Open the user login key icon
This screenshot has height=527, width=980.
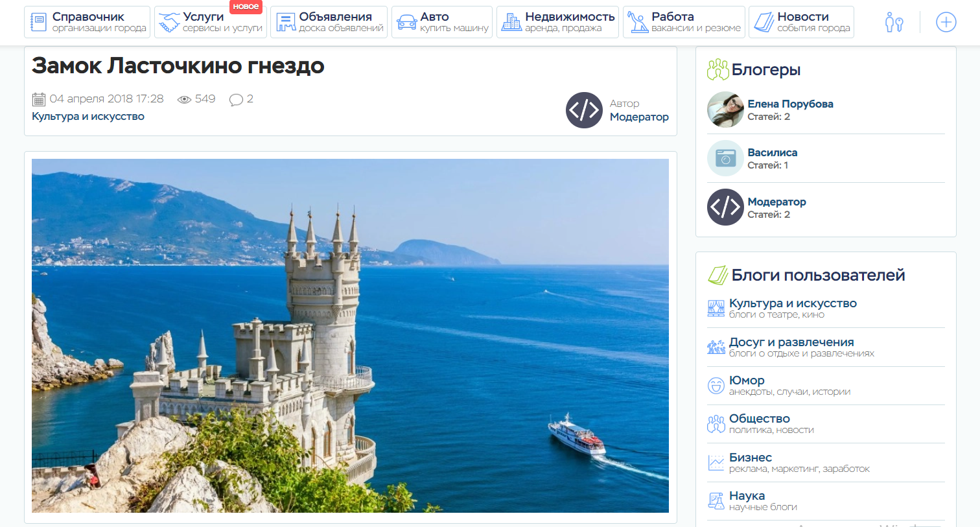tap(894, 23)
